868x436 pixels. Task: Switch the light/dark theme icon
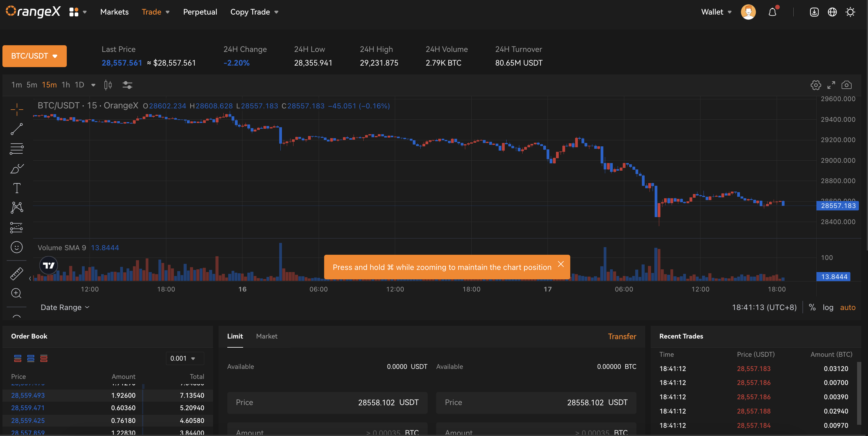[x=850, y=12]
